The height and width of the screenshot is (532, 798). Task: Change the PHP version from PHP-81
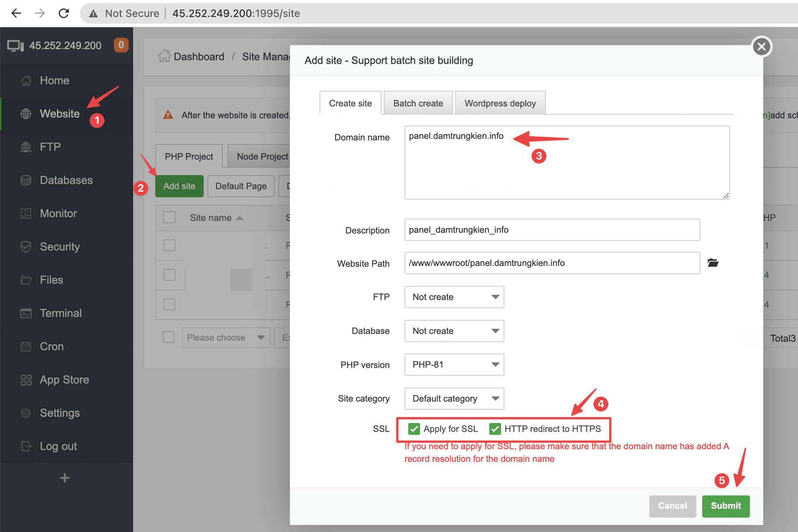[454, 365]
